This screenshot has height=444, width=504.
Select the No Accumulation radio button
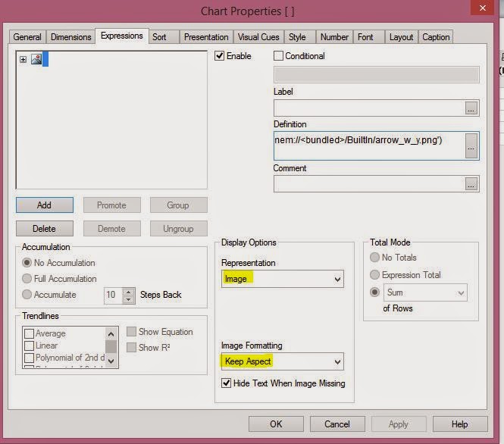point(27,263)
